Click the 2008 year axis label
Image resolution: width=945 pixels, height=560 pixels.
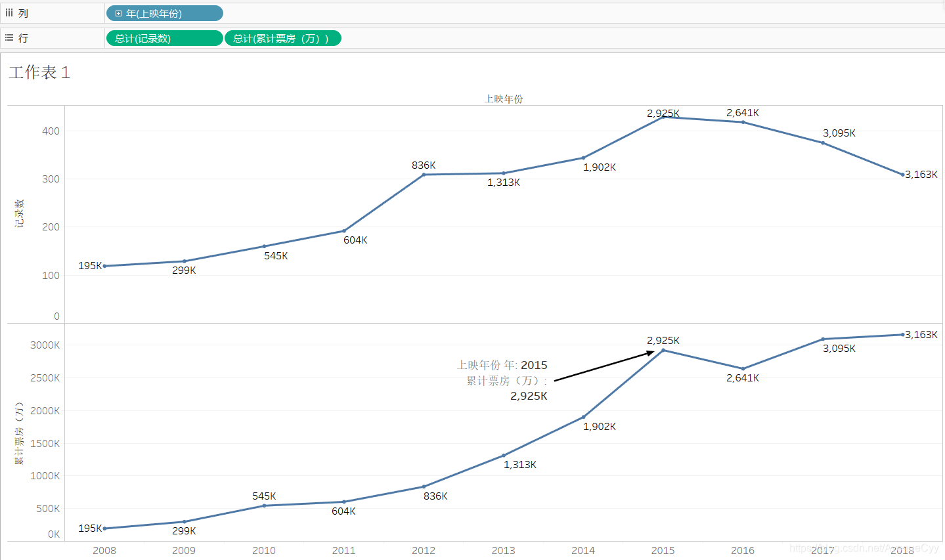coord(104,551)
